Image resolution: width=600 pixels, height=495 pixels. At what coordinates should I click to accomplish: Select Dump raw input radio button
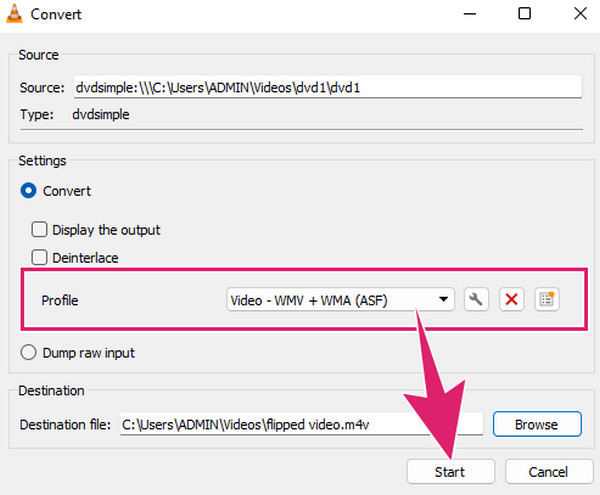coord(28,352)
